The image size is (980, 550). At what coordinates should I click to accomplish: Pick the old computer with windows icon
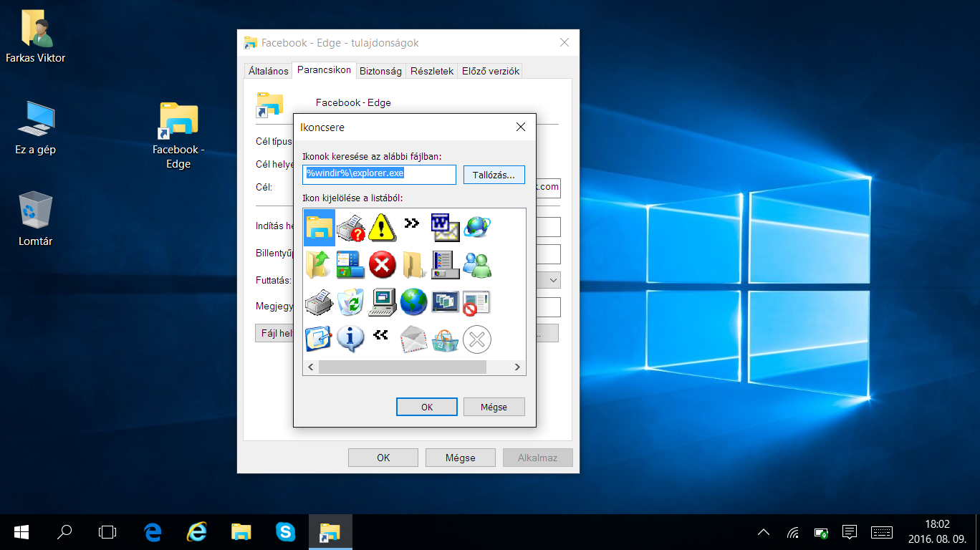[x=382, y=302]
